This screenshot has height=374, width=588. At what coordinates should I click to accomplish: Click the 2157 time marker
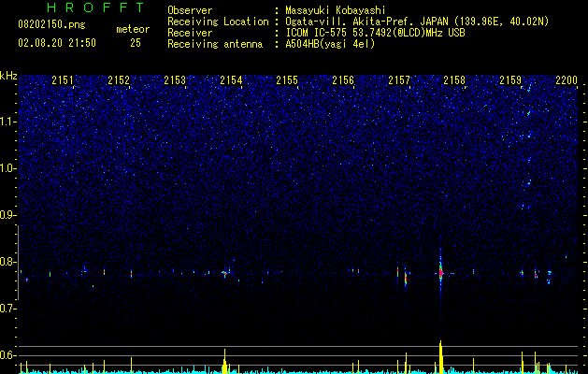(x=399, y=80)
